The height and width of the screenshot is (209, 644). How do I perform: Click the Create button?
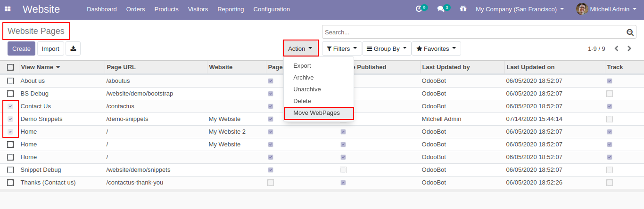pyautogui.click(x=21, y=48)
